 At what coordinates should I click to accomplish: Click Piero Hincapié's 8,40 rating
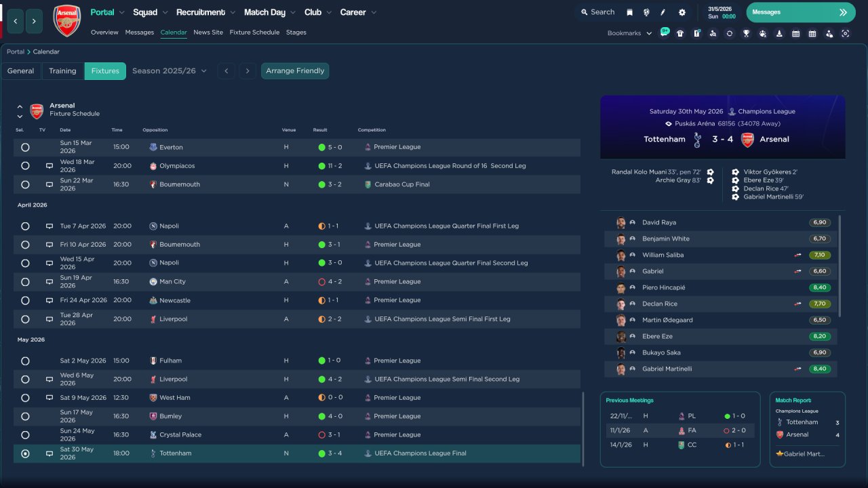point(819,288)
